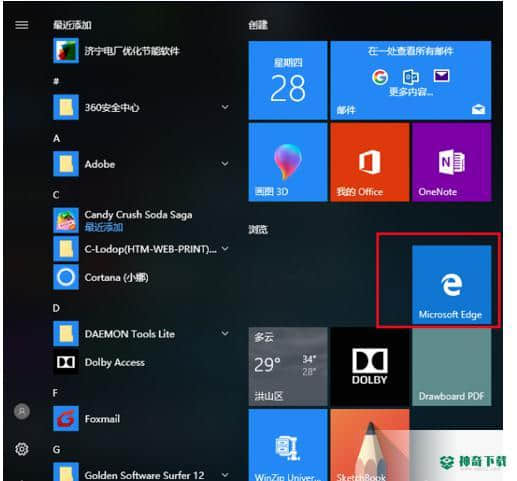This screenshot has height=481, width=517.
Task: Open the Mail (邮件) tile
Action: [411, 80]
